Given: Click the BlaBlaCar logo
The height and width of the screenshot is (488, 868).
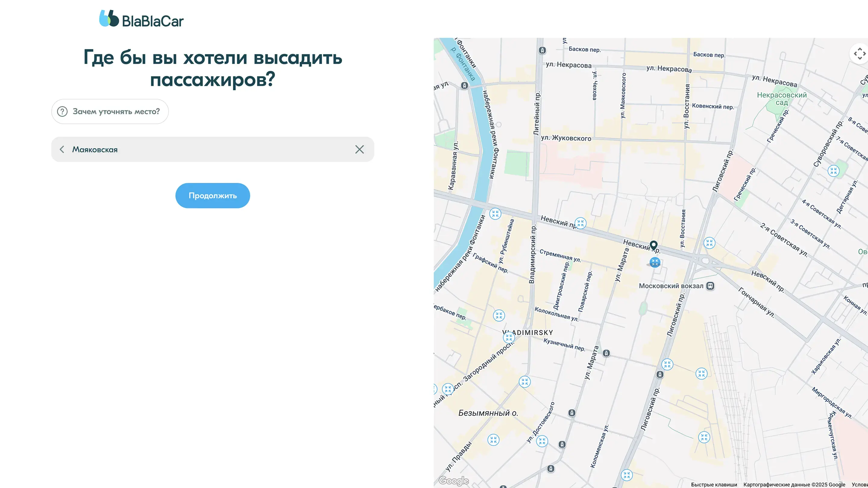Looking at the screenshot, I should point(141,19).
